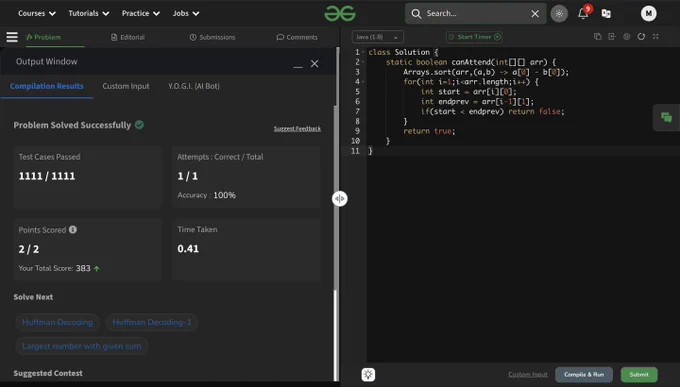
Task: Open the chat bubble side widget
Action: click(667, 117)
